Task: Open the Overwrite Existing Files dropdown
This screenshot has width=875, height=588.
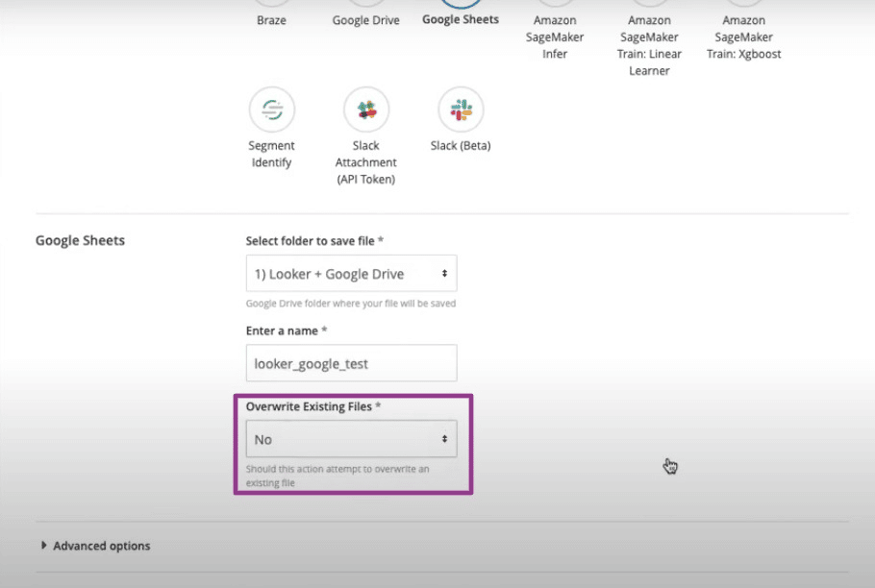Action: [x=352, y=439]
